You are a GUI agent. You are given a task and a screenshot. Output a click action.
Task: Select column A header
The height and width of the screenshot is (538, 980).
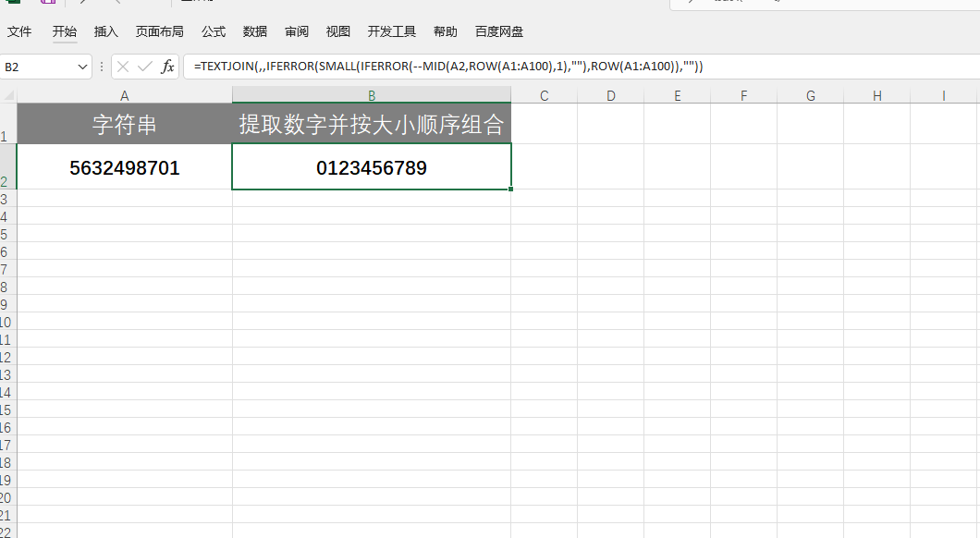point(125,95)
